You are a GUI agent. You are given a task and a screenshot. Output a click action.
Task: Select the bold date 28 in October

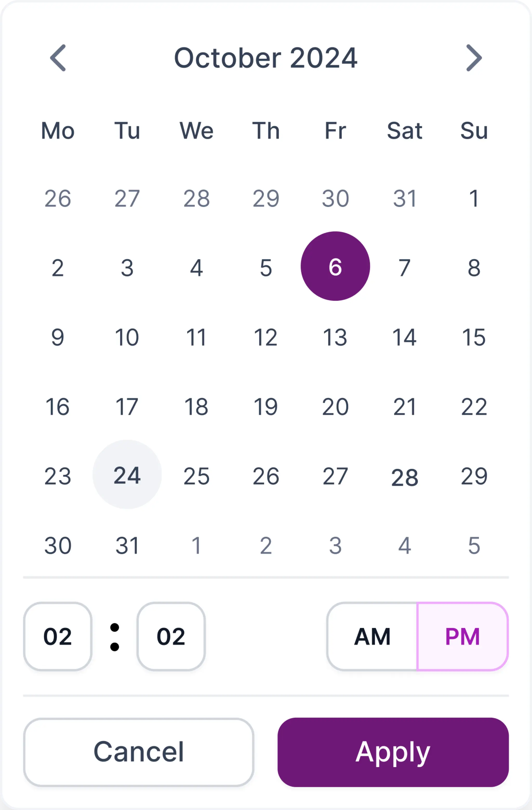404,477
